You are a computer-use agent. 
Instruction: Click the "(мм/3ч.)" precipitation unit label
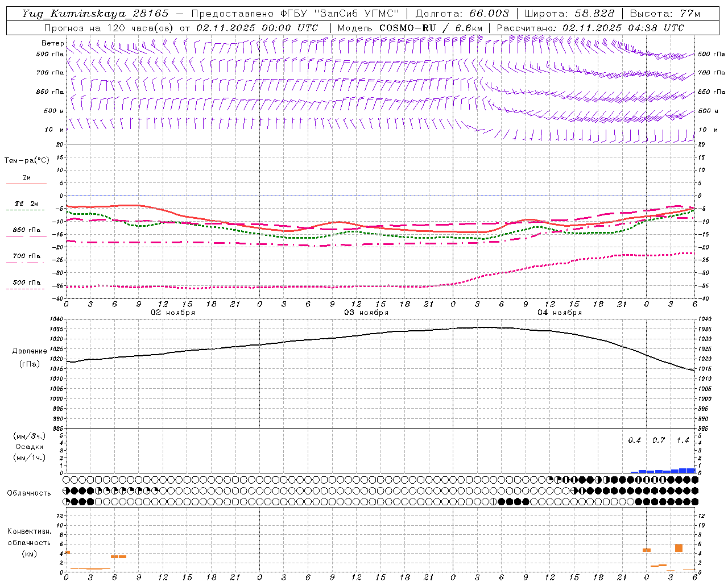tap(30, 436)
